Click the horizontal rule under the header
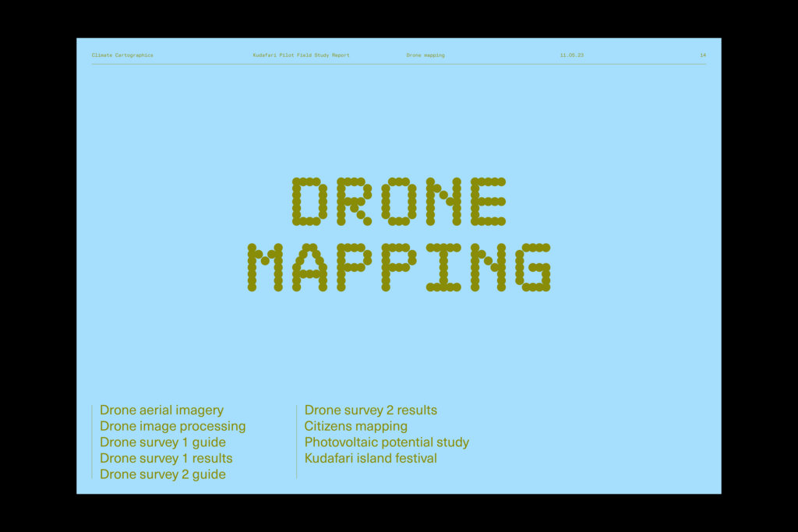Viewport: 798px width, 532px height. 398,64
